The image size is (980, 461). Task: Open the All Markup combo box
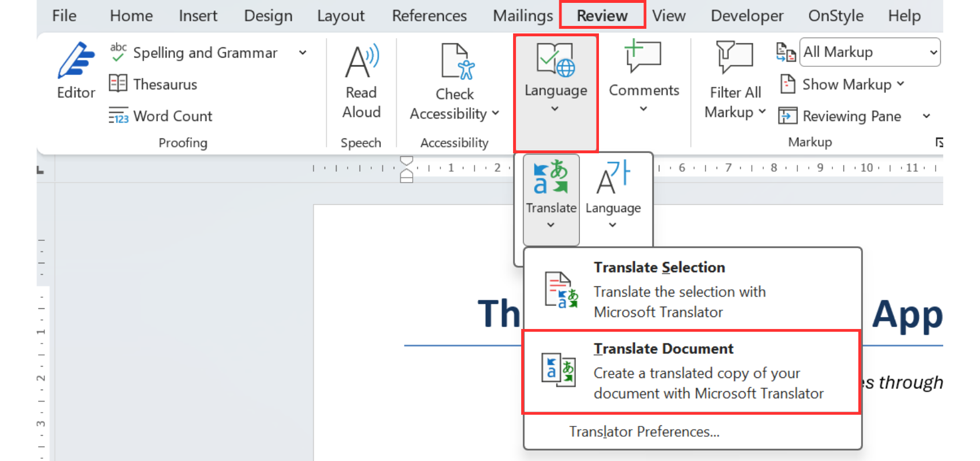870,52
